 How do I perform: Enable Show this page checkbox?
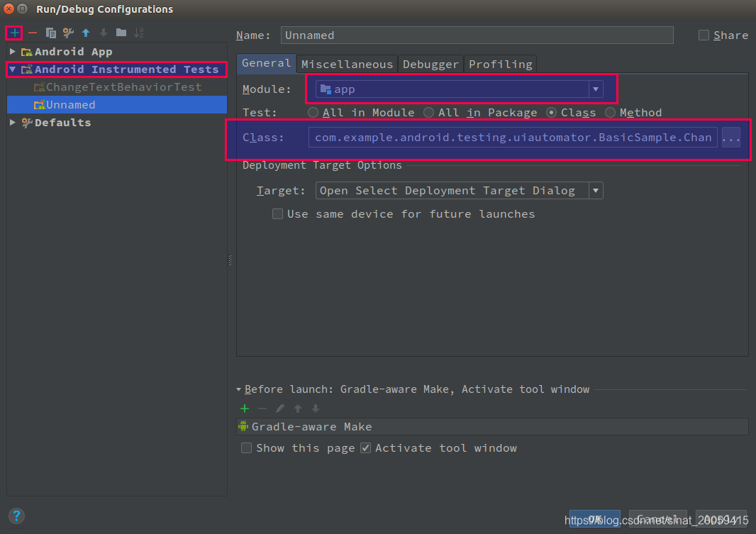coord(246,447)
